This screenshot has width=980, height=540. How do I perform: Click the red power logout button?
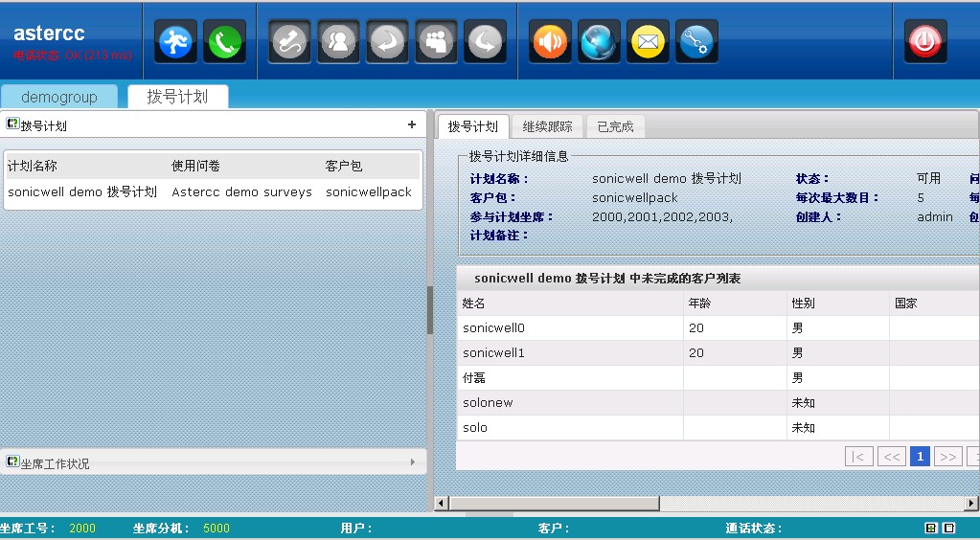[x=925, y=42]
